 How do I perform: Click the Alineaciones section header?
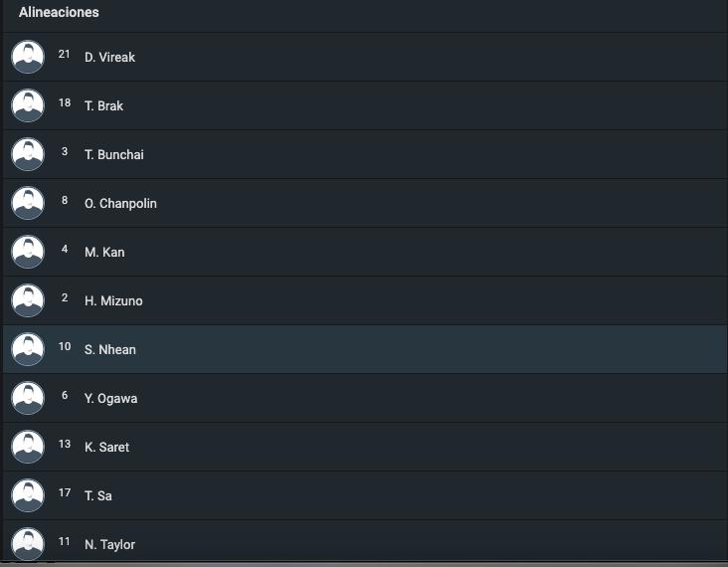59,12
